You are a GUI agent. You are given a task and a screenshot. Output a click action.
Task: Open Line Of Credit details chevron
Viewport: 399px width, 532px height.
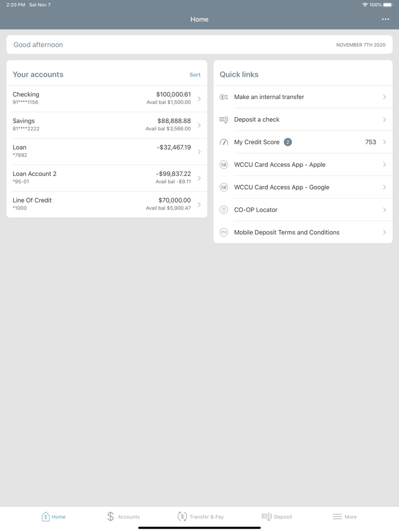[199, 204]
